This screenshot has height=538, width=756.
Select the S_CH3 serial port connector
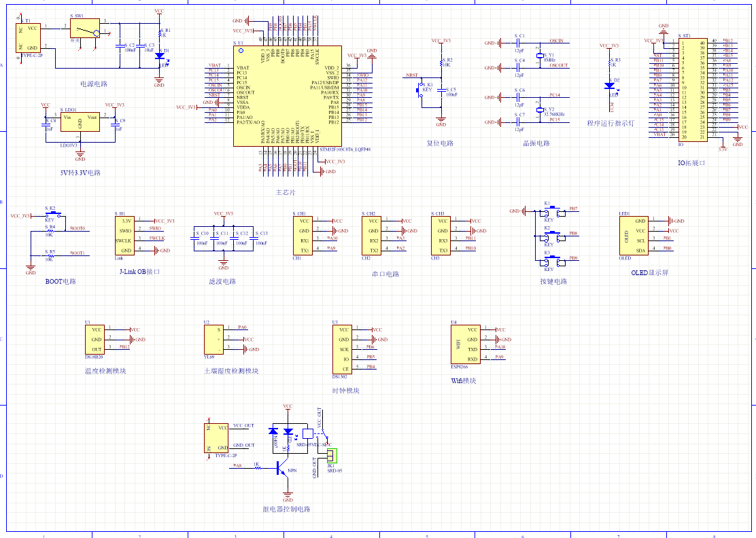tap(441, 236)
